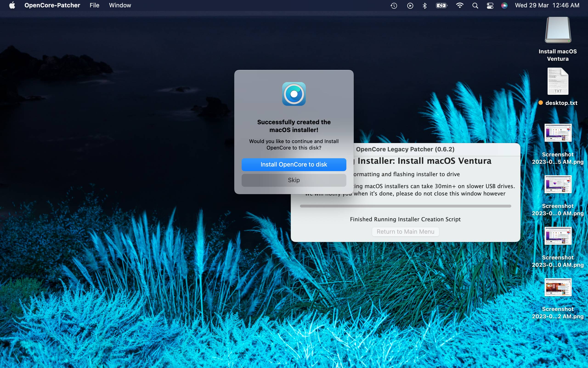Click the date and time in menu bar

pos(547,5)
